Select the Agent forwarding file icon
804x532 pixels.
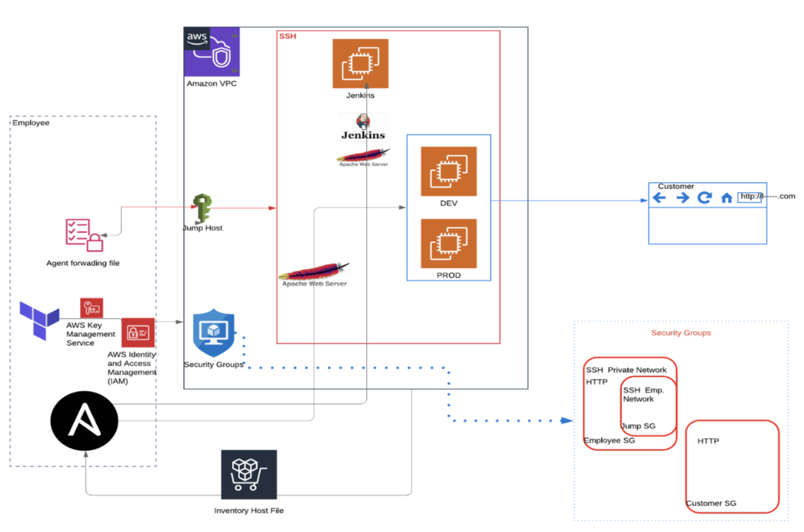tap(84, 235)
